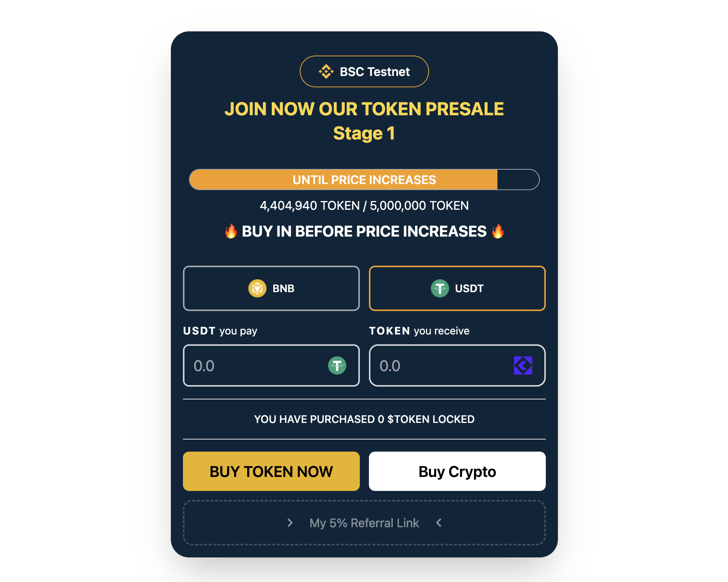Select the USDT payment tab
This screenshot has height=582, width=728.
coord(456,288)
